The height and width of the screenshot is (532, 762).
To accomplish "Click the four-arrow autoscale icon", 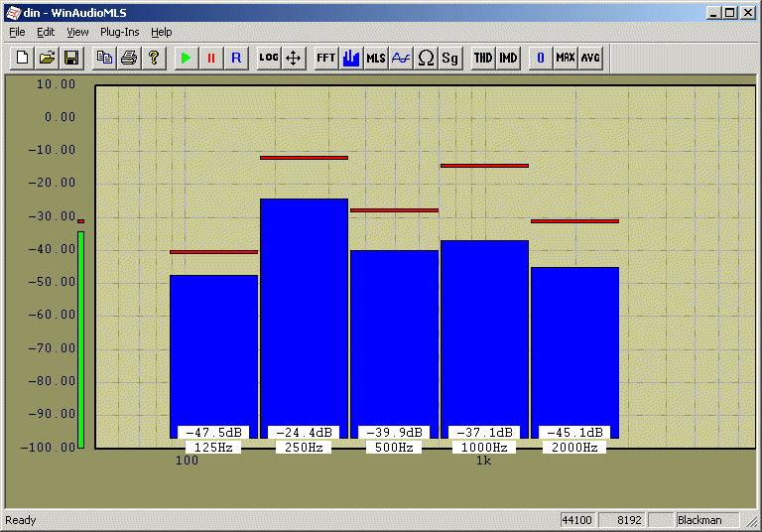I will click(293, 58).
